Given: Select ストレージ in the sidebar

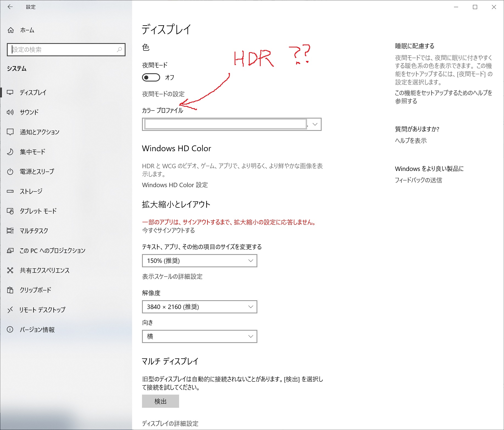Looking at the screenshot, I should pos(66,191).
